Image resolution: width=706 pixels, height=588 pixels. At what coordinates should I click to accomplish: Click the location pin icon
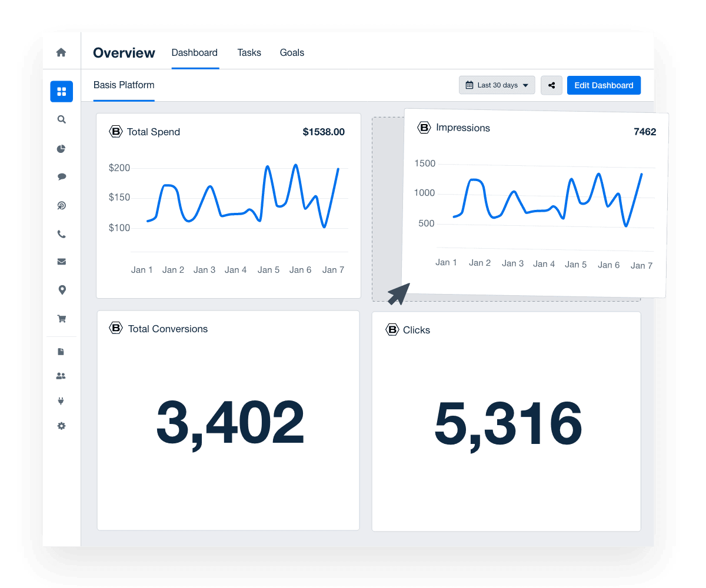tap(61, 290)
